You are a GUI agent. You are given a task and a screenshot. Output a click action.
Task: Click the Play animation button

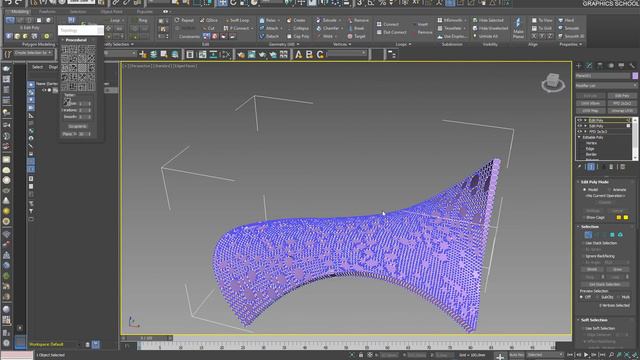click(x=586, y=355)
